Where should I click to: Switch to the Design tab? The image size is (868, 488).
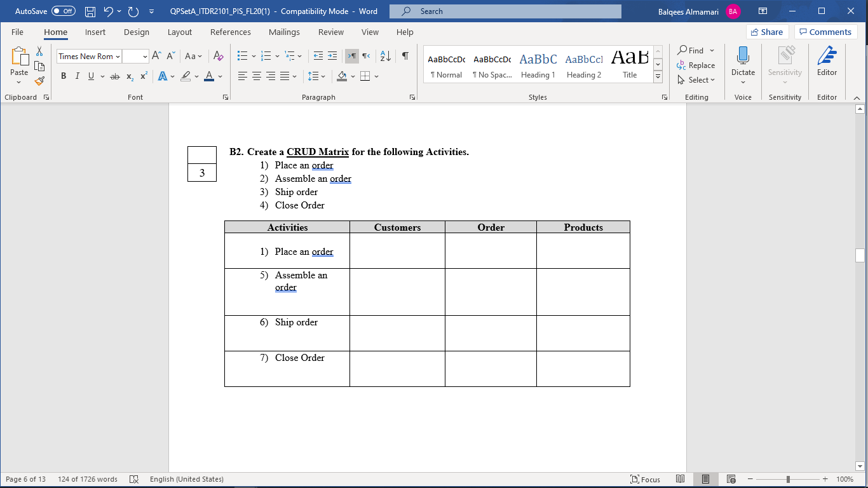(x=137, y=32)
